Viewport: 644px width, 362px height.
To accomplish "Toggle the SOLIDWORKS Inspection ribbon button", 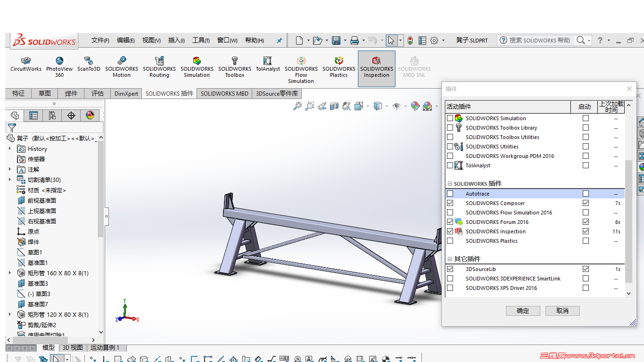I will (x=377, y=69).
